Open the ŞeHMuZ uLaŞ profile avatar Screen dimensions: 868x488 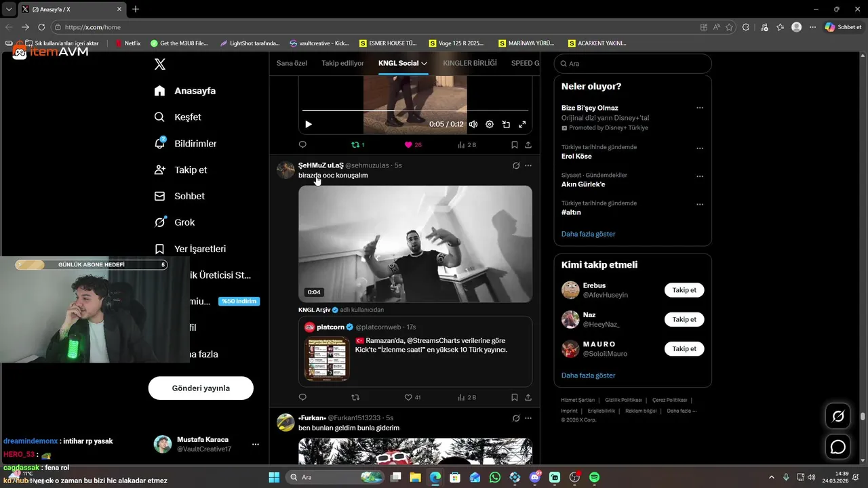click(x=285, y=170)
